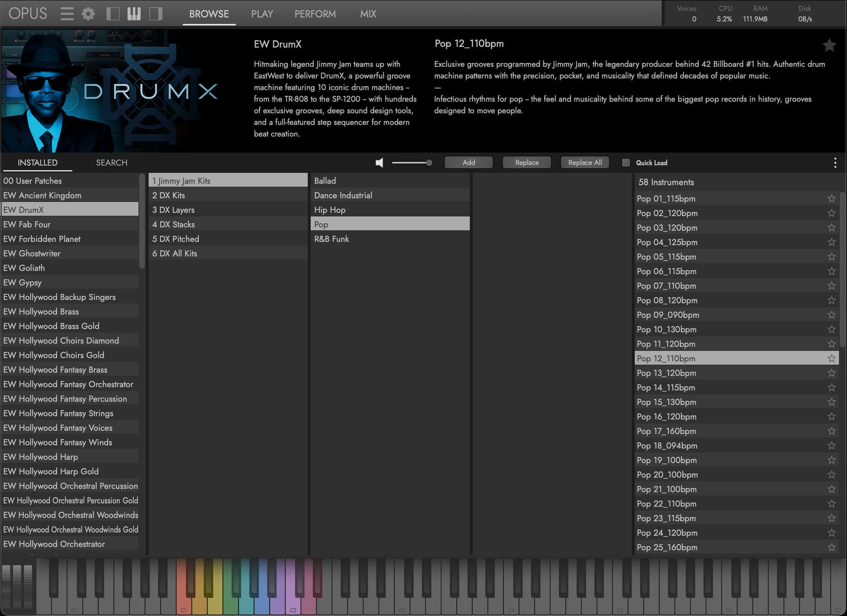Viewport: 847px width, 616px height.
Task: Select the 00 User Patches entry
Action: (70, 181)
